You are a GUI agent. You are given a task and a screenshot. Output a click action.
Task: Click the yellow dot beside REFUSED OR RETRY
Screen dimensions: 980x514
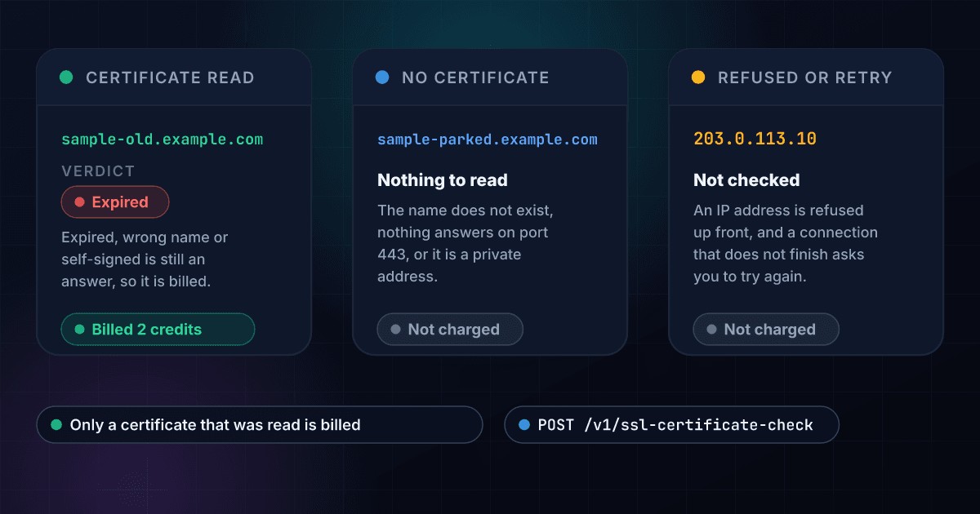pos(698,78)
